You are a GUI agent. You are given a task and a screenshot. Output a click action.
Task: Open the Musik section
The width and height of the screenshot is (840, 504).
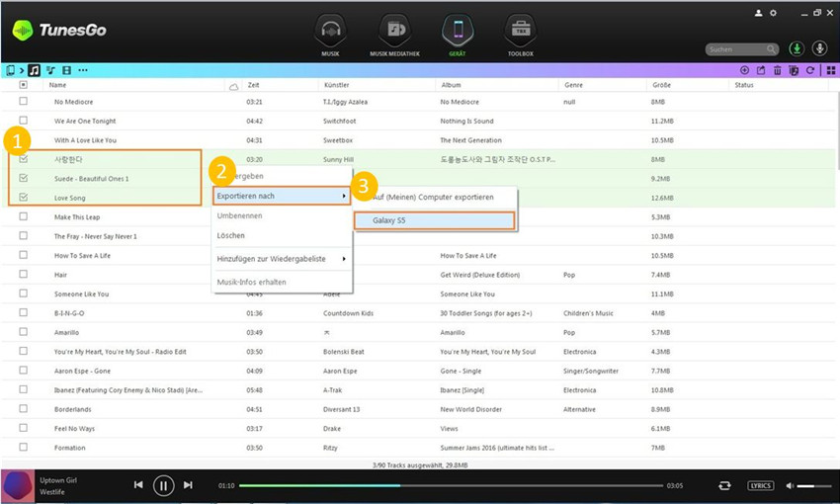tap(330, 35)
